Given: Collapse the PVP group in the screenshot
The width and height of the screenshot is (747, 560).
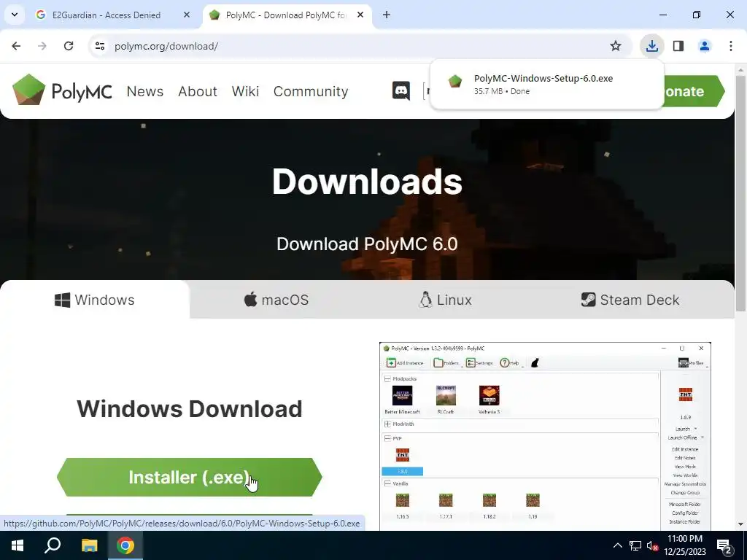Looking at the screenshot, I should click(387, 438).
